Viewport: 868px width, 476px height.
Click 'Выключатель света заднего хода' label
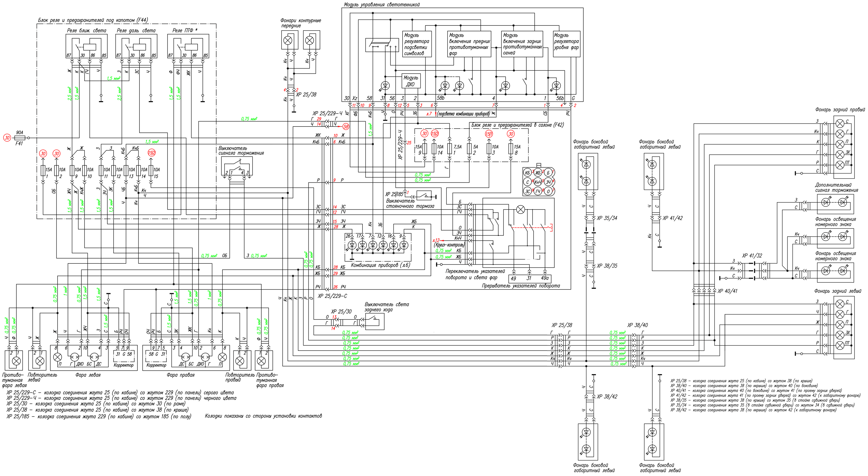click(387, 307)
